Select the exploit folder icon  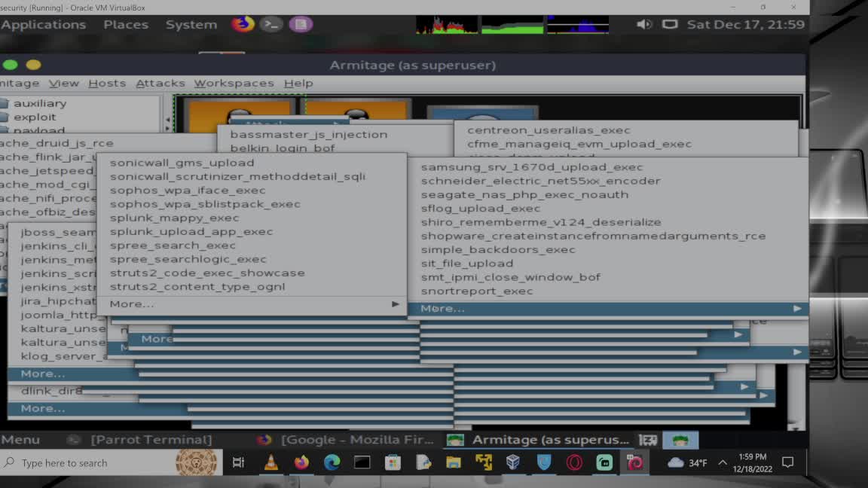point(4,117)
